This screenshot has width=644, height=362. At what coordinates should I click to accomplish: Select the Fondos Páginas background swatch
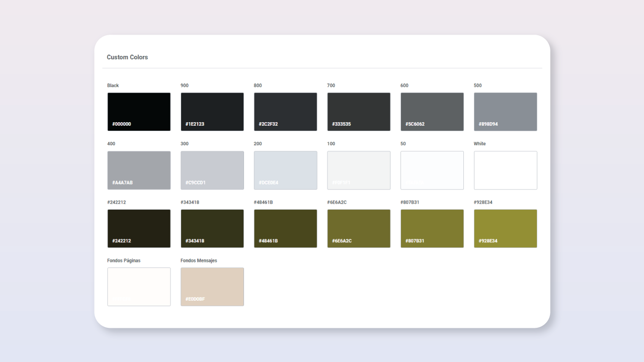click(139, 287)
